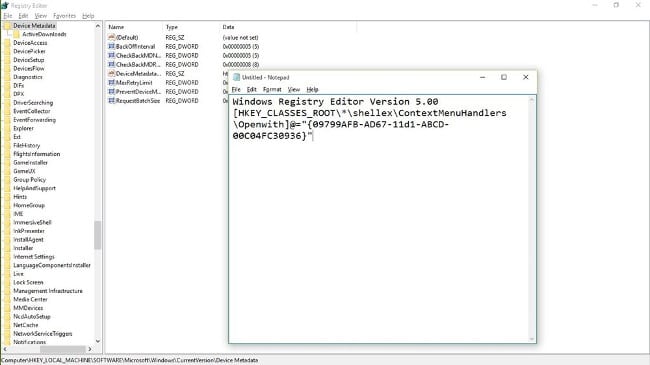Select the Device Metadata folder icon
Image resolution: width=650 pixels, height=365 pixels.
[7, 26]
